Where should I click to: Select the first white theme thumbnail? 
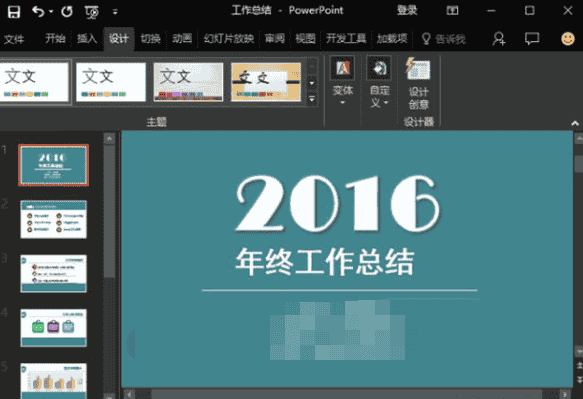pos(35,82)
